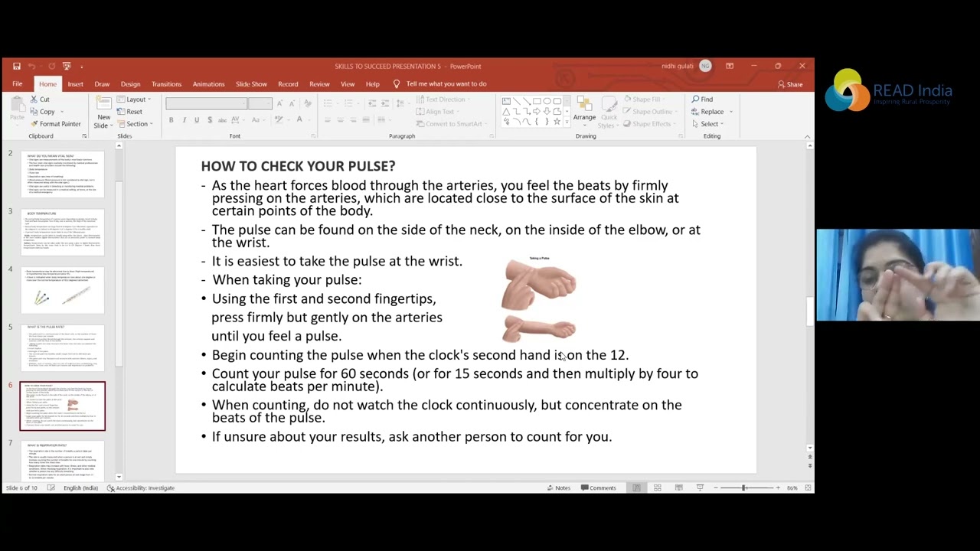Screen dimensions: 980x551
Task: Open the Replace dropdown arrow
Action: pos(731,112)
